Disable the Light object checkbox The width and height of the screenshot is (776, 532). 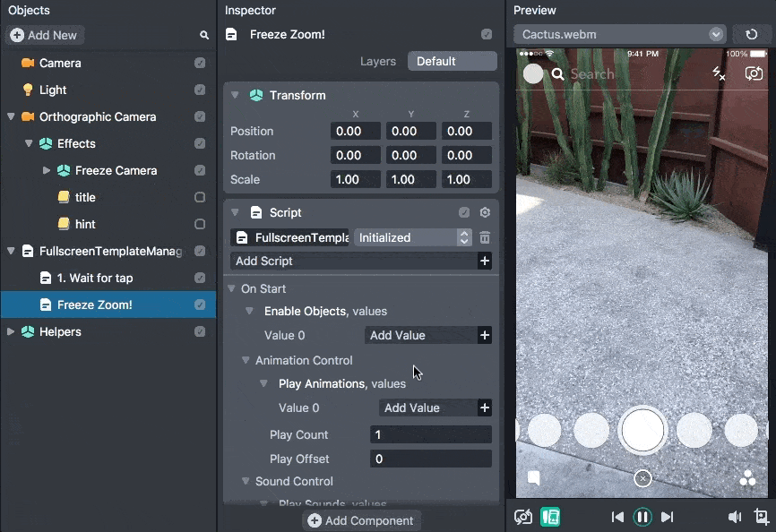(200, 90)
